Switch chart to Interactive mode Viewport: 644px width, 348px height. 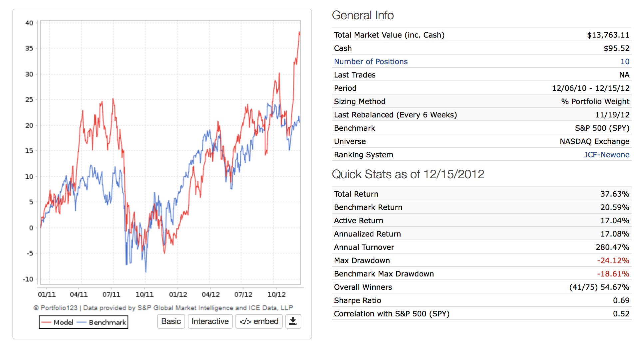pyautogui.click(x=210, y=321)
